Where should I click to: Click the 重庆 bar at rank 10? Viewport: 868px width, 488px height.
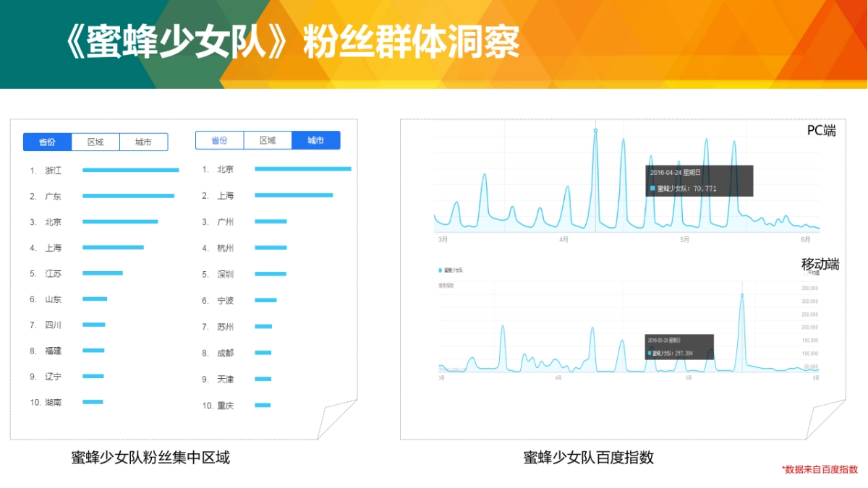click(263, 406)
